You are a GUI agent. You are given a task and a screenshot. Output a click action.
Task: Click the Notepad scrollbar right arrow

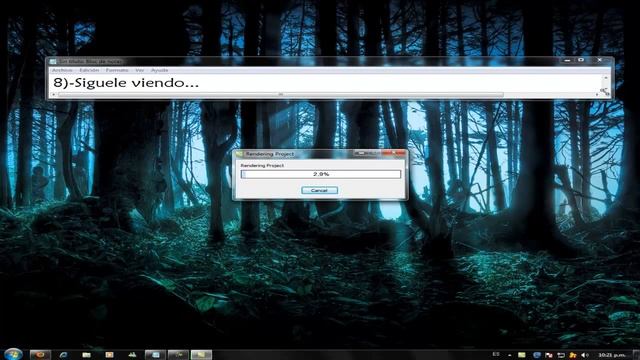pos(597,95)
